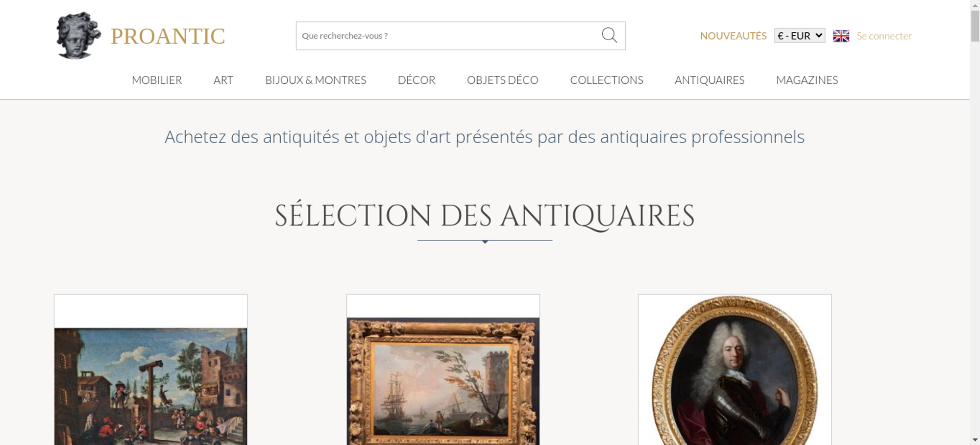Screen dimensions: 980x445
Task: Click the Se connecter link
Action: coord(884,36)
